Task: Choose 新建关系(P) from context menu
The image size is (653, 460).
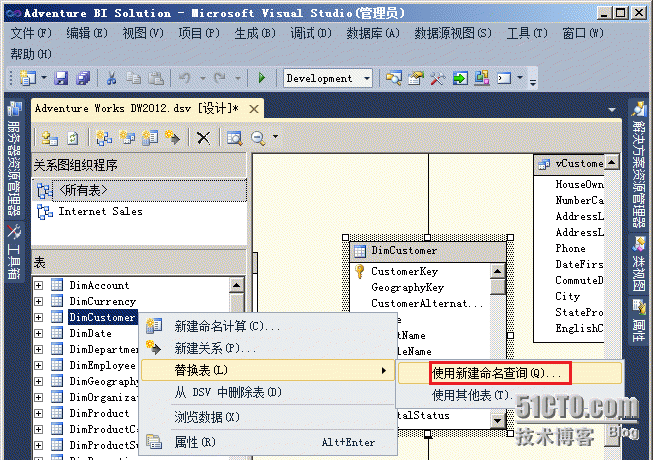Action: tap(268, 348)
